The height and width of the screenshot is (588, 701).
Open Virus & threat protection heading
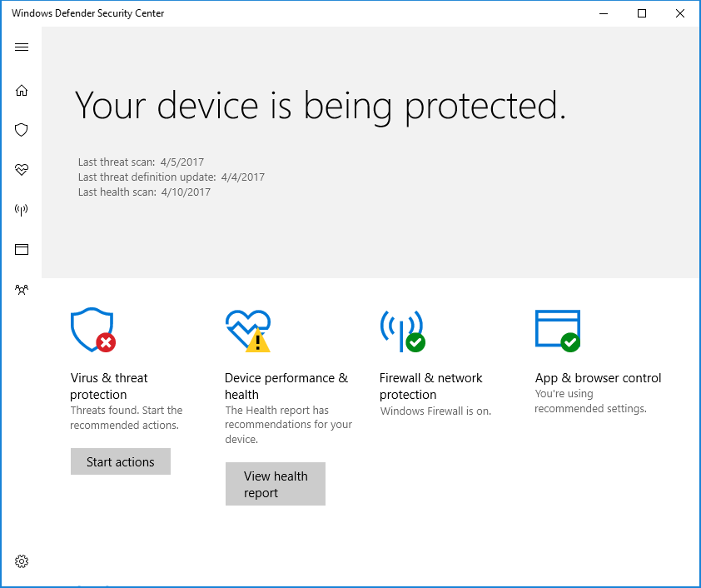point(108,386)
